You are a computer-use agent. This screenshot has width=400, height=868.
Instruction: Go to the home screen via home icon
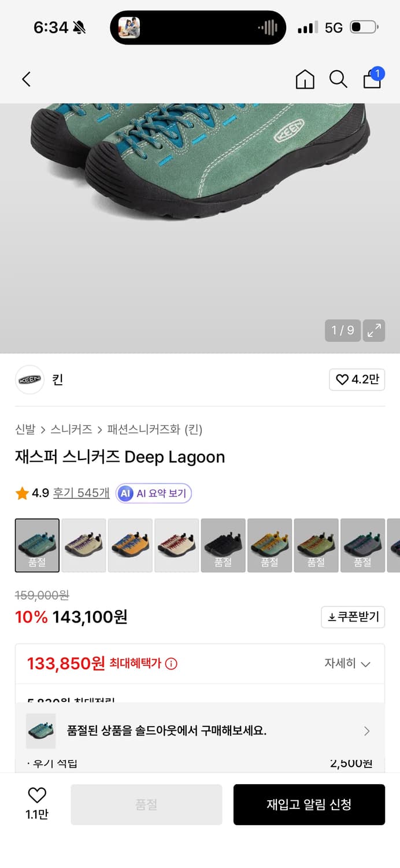click(305, 79)
